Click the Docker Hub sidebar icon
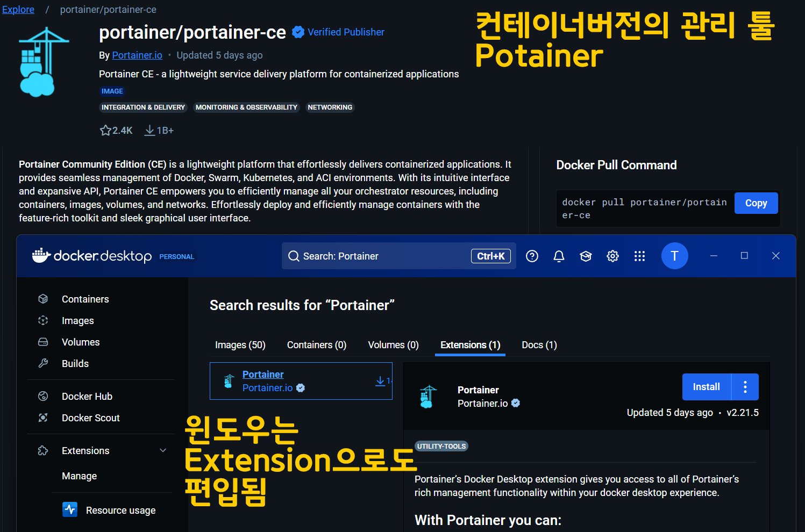This screenshot has width=805, height=532. [x=43, y=396]
